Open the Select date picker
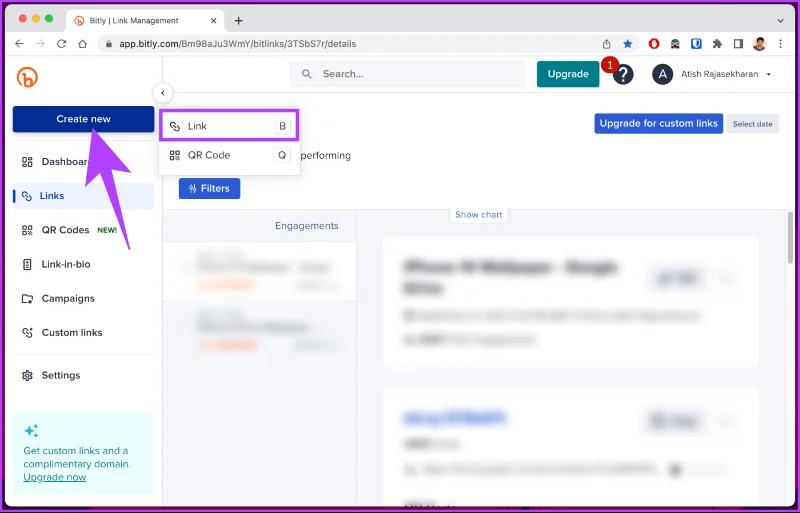Screen dimensions: 800x513 (753, 124)
